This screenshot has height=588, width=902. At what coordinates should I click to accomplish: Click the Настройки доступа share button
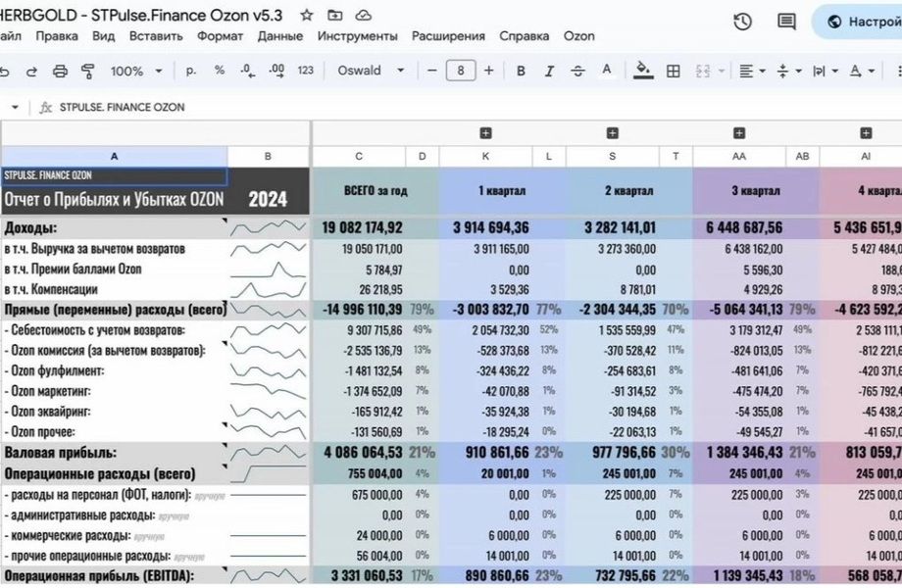tap(859, 22)
